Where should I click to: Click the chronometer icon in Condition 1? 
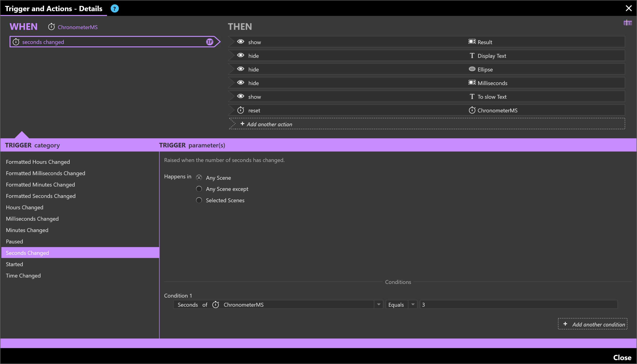216,304
